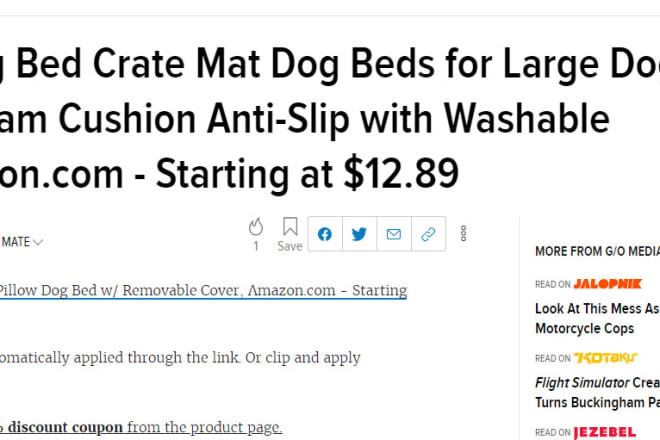Screen dimensions: 660x440
Task: Save article with bookmark icon
Action: click(x=290, y=227)
